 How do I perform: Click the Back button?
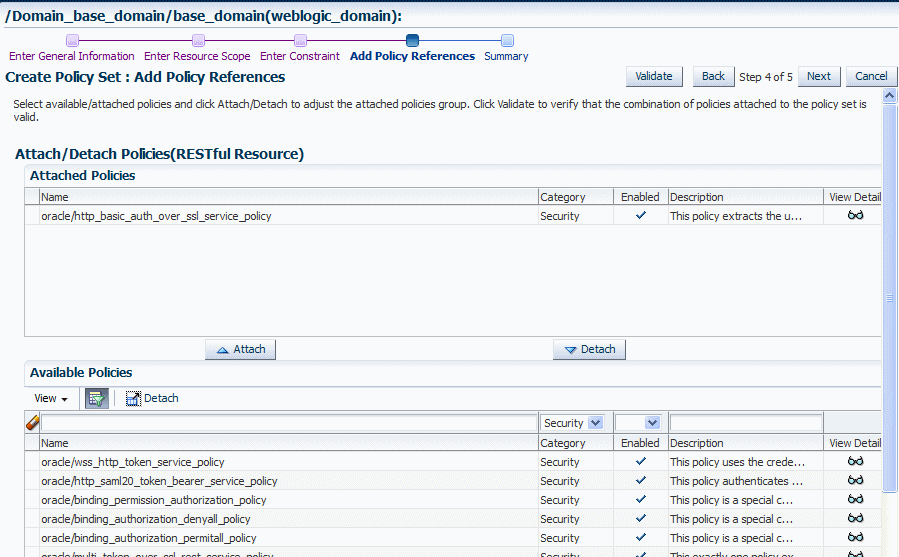click(713, 76)
